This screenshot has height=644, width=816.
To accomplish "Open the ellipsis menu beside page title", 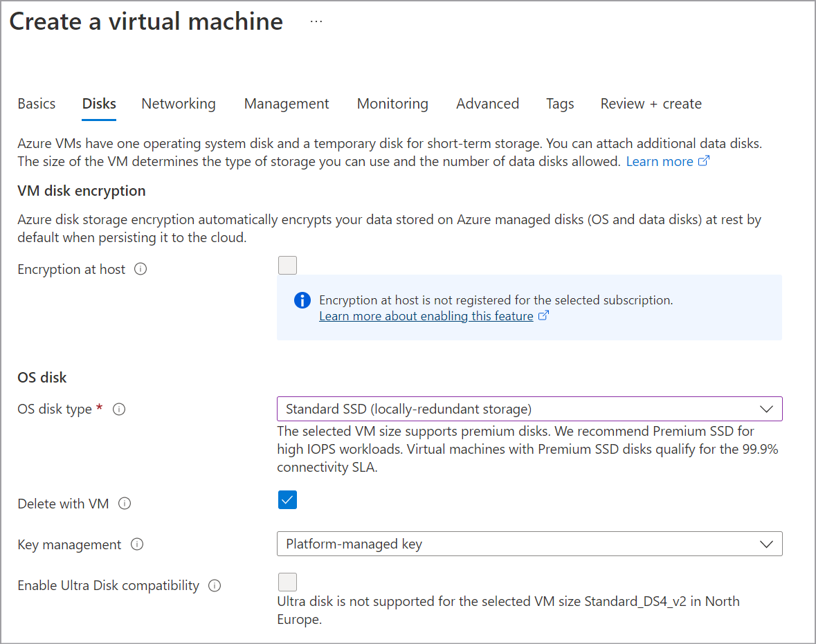I will pyautogui.click(x=316, y=22).
